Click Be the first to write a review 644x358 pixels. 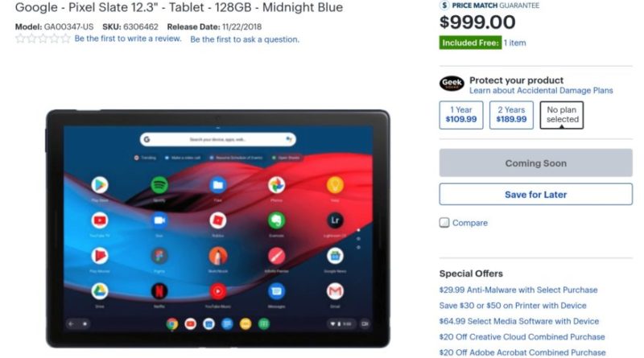(128, 39)
